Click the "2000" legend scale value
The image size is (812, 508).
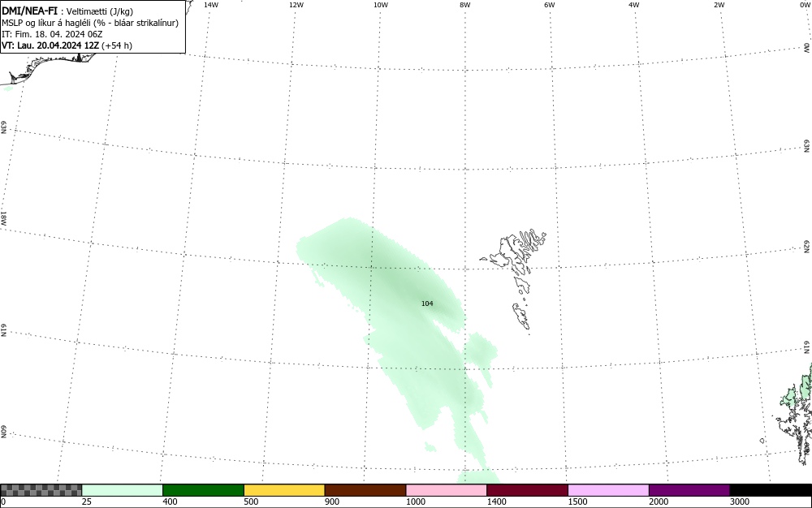coord(659,502)
